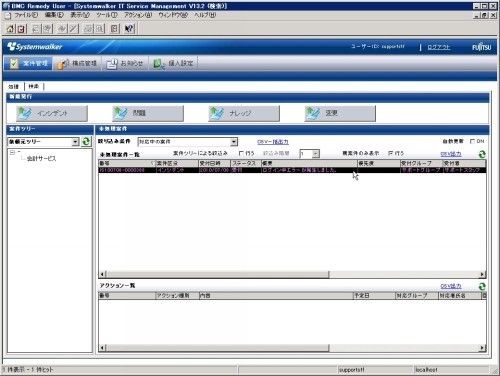Click the context help pointer toolbar icon

[x=129, y=29]
